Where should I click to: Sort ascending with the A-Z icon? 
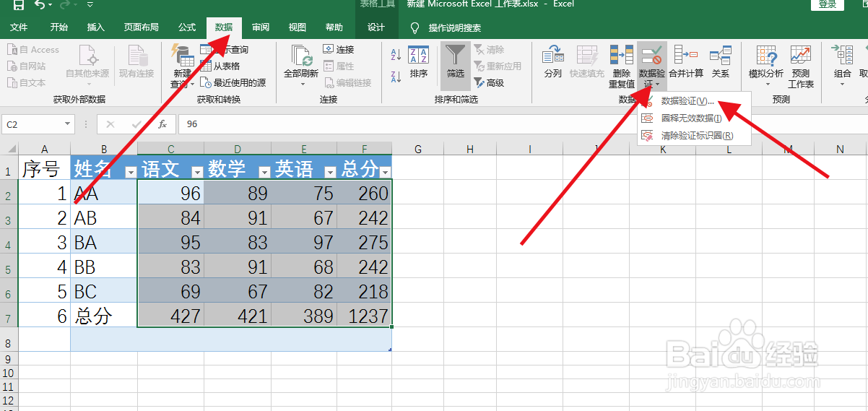click(x=396, y=55)
